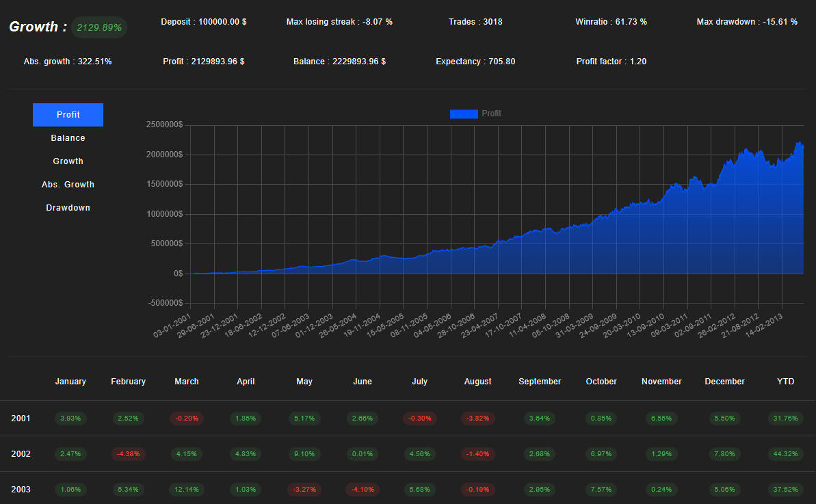Select the Profit chart tab
Image resolution: width=816 pixels, height=504 pixels.
(68, 115)
